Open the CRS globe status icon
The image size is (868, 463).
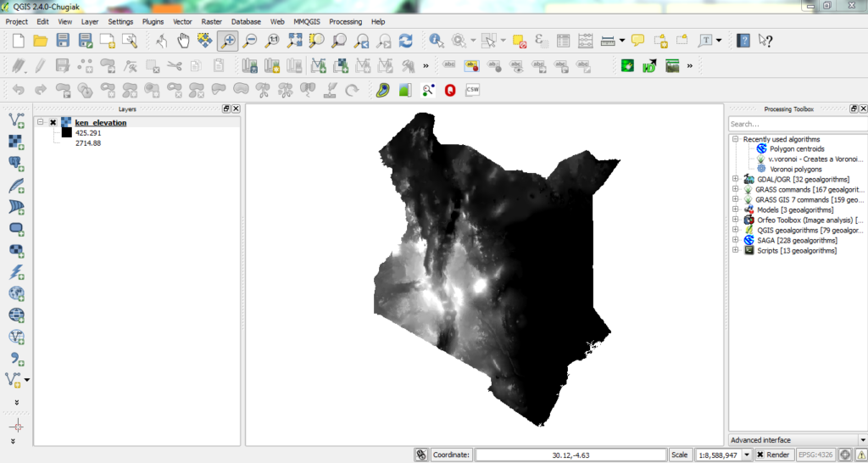(x=845, y=455)
